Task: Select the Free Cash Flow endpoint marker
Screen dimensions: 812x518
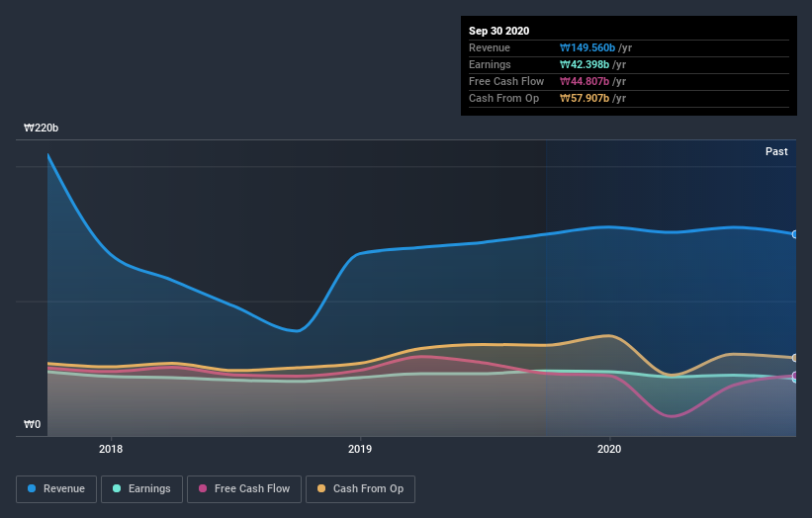Action: (x=795, y=376)
